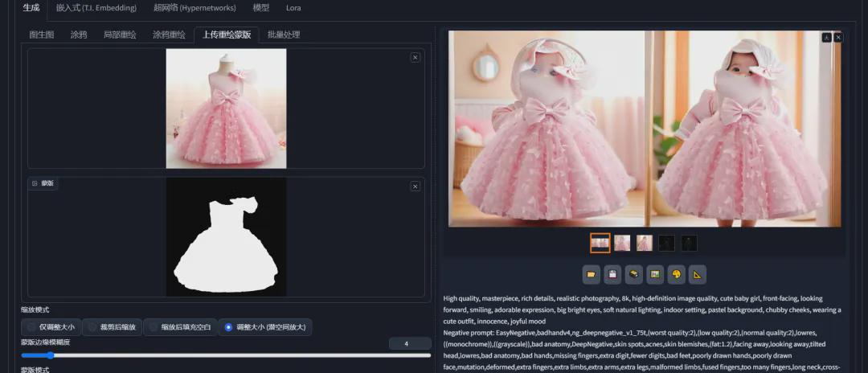Switch to the 图生图 sub-tab
Screen dimensions: 868x373
point(42,35)
